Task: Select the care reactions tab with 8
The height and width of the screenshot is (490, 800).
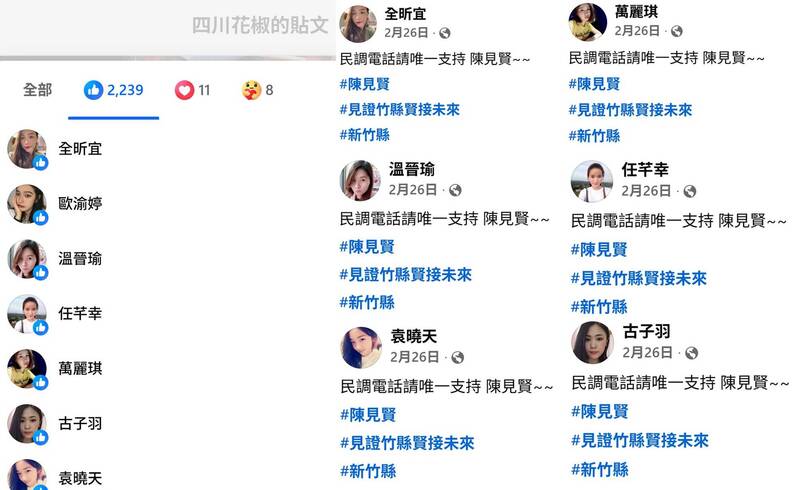Action: coord(258,90)
